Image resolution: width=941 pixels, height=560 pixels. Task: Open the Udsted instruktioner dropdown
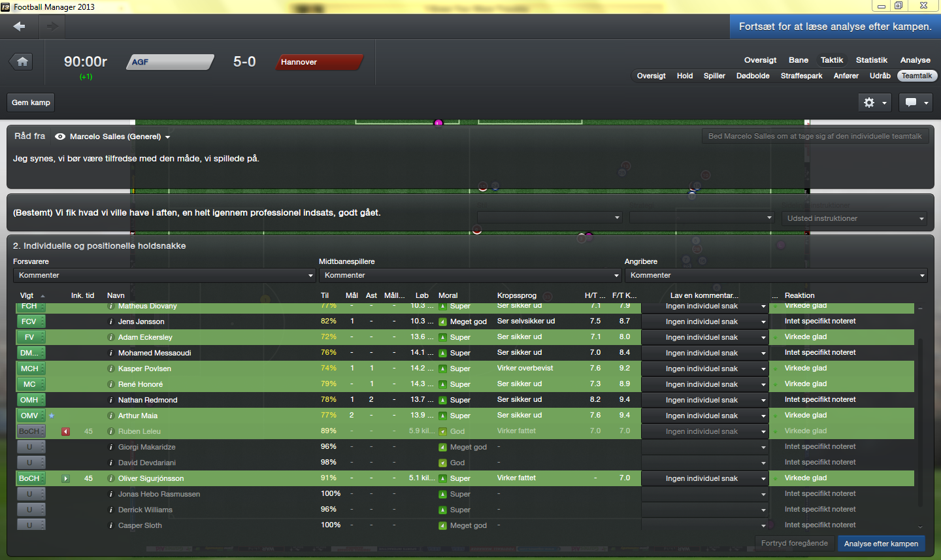pos(854,218)
